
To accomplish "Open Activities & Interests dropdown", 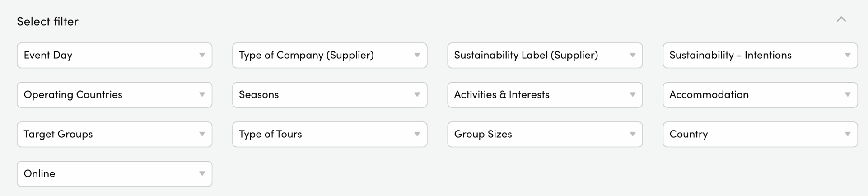I will 545,95.
